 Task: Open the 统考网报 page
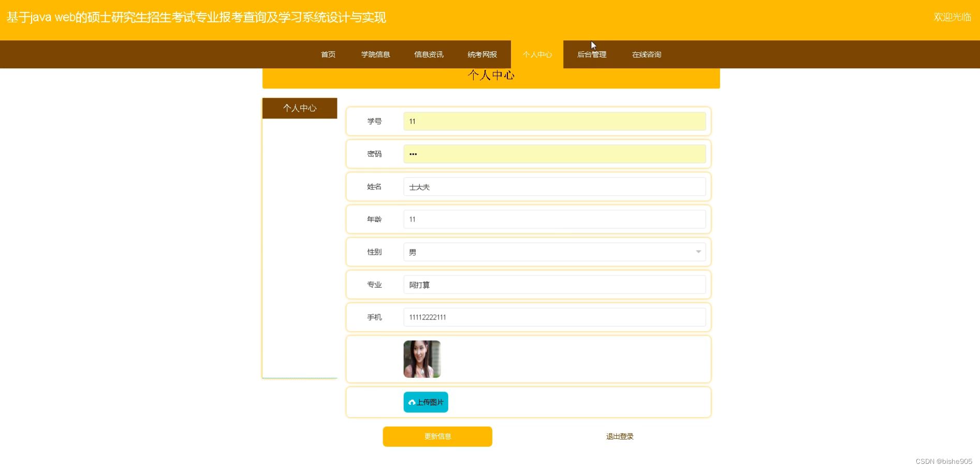coord(481,54)
